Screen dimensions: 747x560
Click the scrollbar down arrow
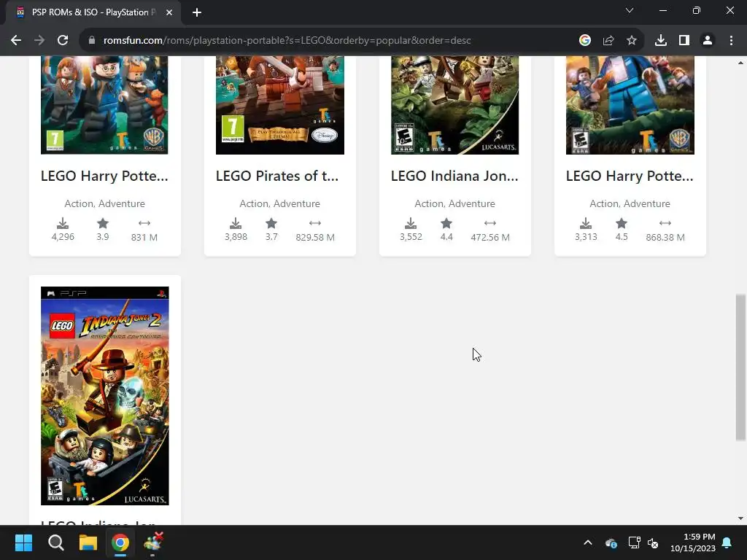740,518
